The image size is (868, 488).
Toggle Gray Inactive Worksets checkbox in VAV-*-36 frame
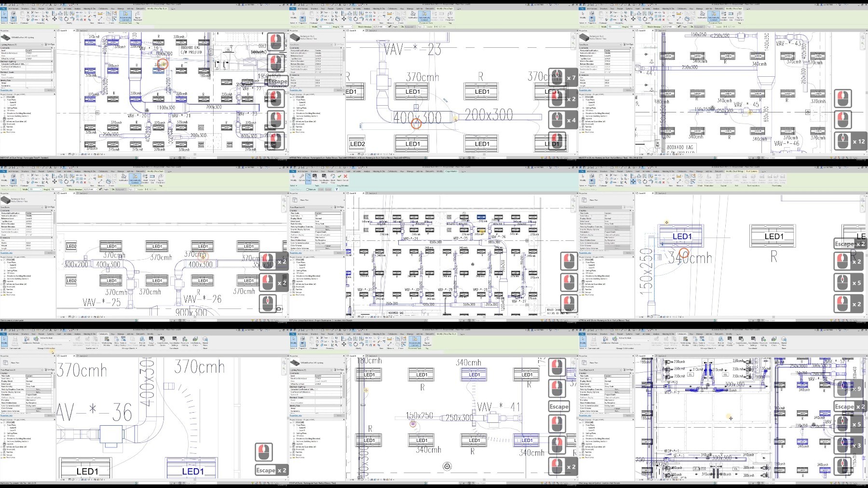point(42,345)
